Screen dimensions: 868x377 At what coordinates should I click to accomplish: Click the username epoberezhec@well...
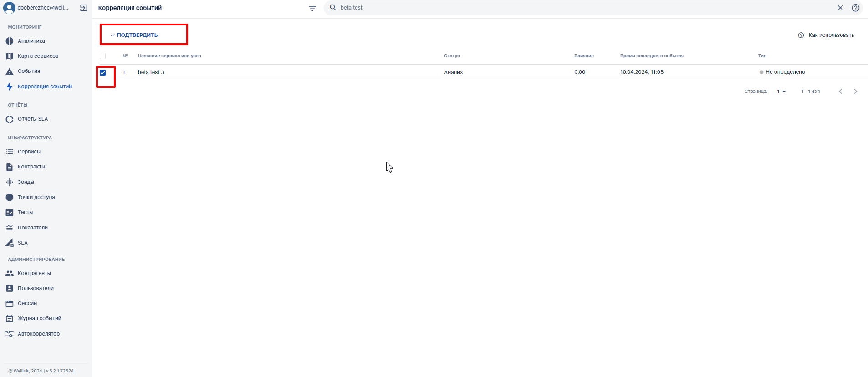(43, 8)
